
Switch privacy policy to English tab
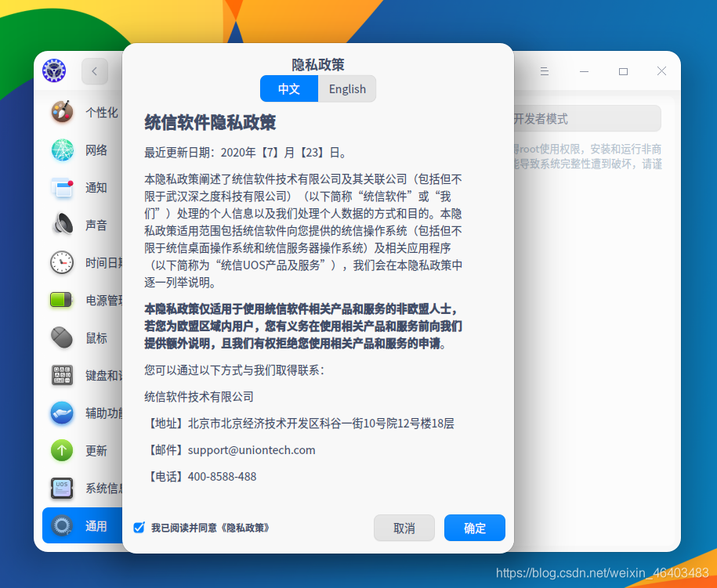pos(347,88)
